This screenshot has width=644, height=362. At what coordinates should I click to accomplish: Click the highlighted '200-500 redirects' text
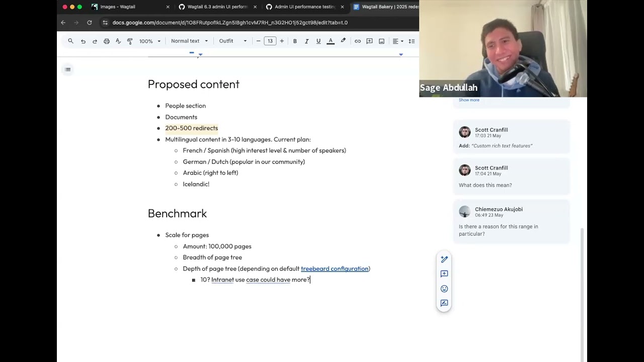[x=192, y=128]
